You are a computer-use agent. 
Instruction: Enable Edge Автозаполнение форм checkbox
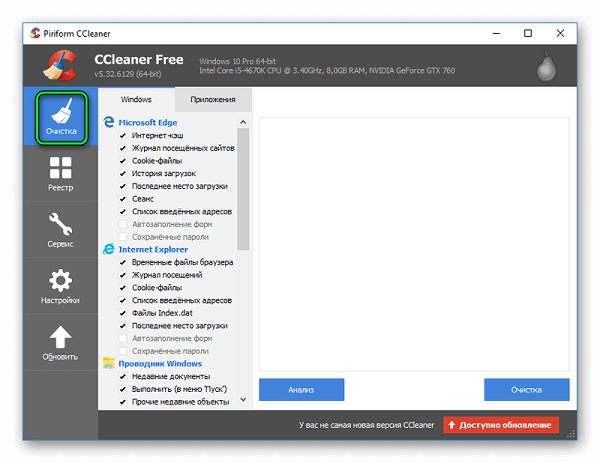pos(123,224)
